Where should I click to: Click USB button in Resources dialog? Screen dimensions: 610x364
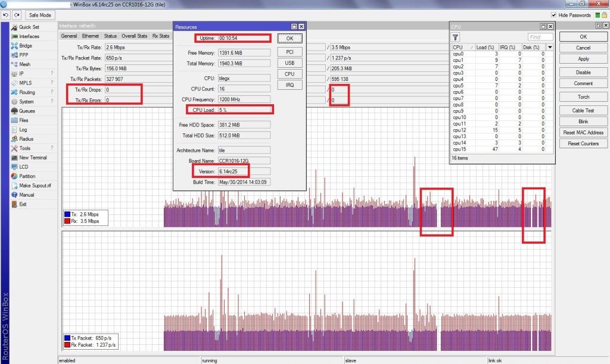point(290,63)
